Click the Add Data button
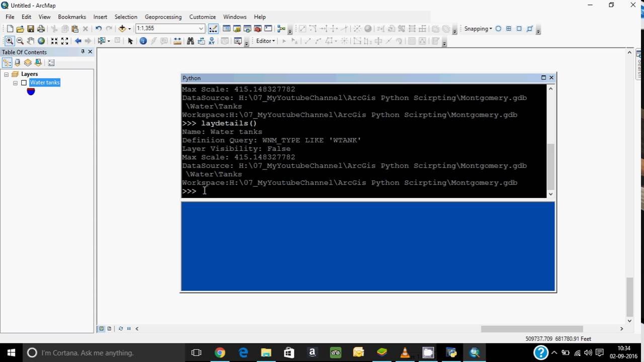The image size is (644, 362). click(122, 29)
